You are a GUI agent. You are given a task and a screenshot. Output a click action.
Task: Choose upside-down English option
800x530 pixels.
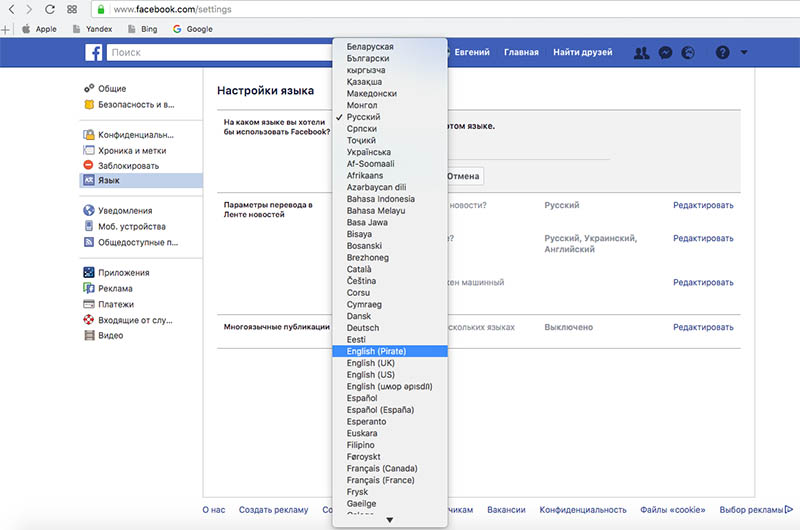pyautogui.click(x=390, y=386)
